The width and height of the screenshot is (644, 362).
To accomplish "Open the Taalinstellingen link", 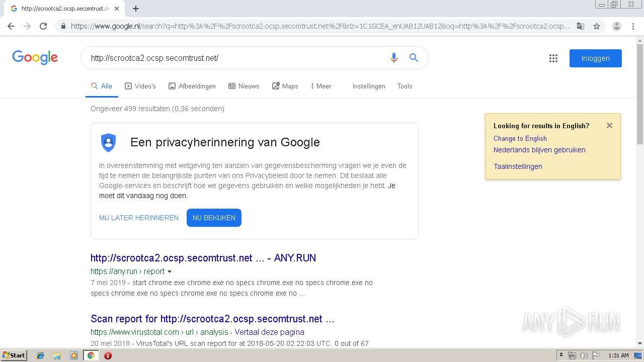I will tap(518, 166).
